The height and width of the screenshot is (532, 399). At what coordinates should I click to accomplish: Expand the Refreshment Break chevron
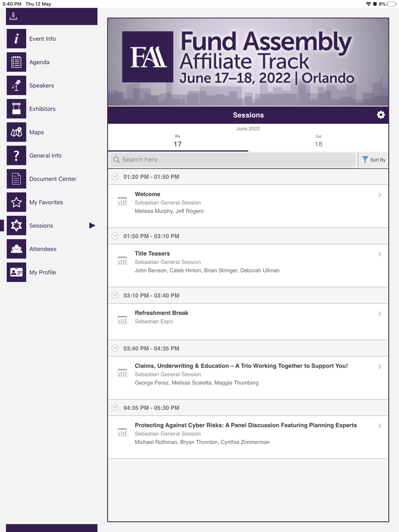(x=379, y=314)
